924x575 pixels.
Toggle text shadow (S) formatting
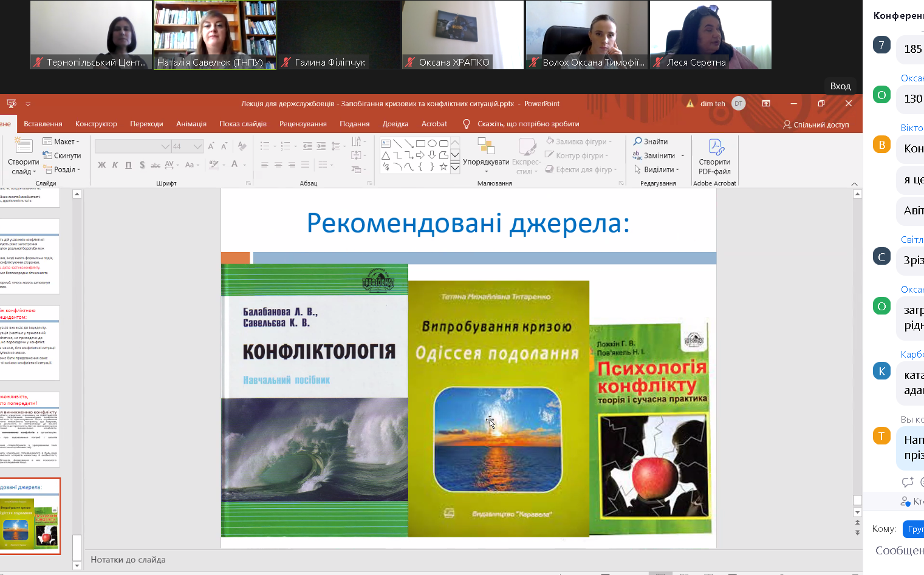click(x=142, y=165)
